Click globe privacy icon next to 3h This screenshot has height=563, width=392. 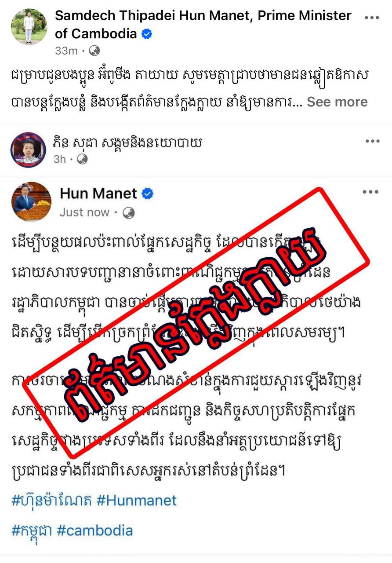coord(82,159)
